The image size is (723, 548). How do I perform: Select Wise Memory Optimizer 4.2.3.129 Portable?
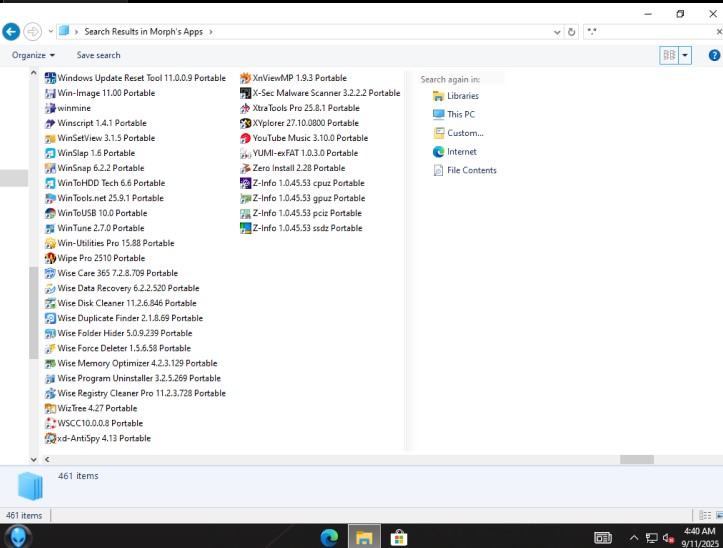(131, 363)
